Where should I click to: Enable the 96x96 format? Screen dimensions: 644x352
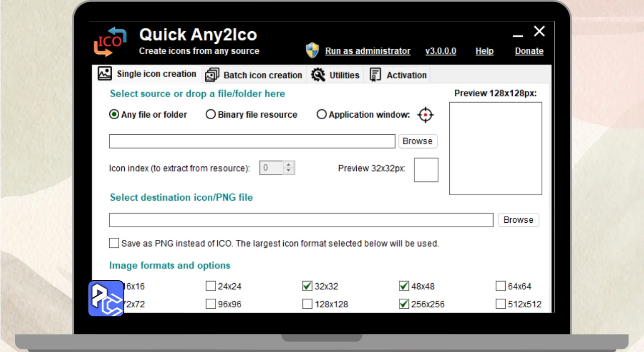click(211, 304)
